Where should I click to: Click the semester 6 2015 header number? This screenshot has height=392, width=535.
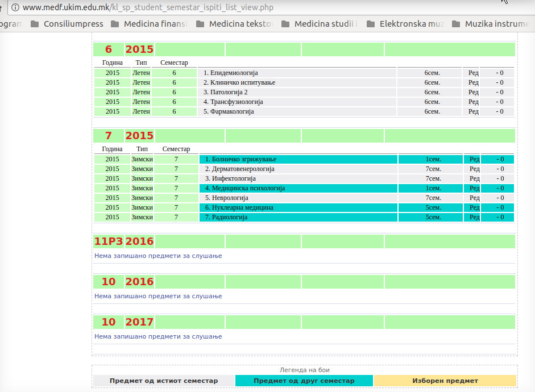coord(109,49)
